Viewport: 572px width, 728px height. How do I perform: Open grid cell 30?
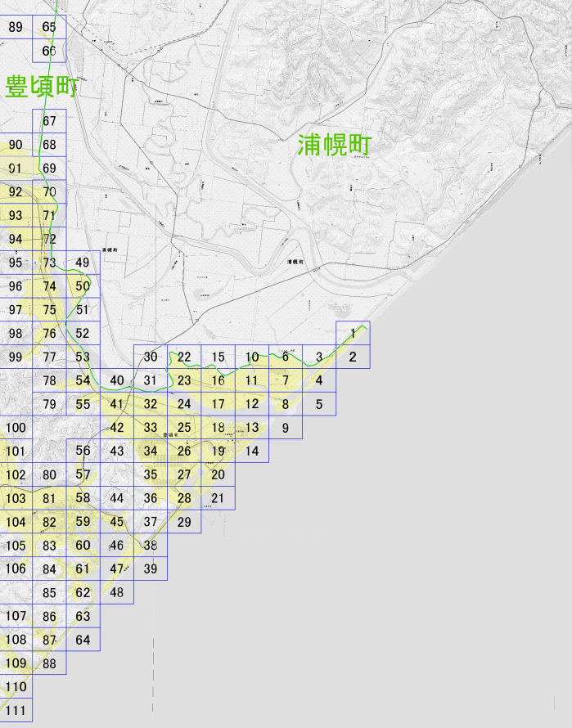151,357
